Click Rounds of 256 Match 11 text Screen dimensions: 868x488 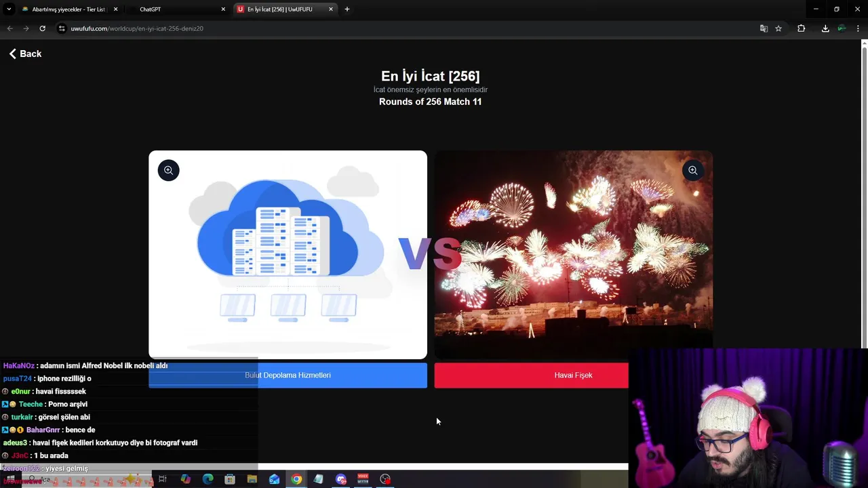coord(430,102)
